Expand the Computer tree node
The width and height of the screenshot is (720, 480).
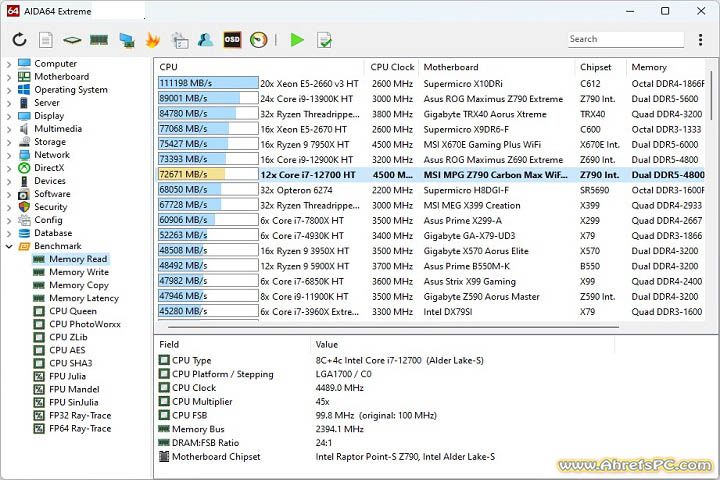(9, 64)
